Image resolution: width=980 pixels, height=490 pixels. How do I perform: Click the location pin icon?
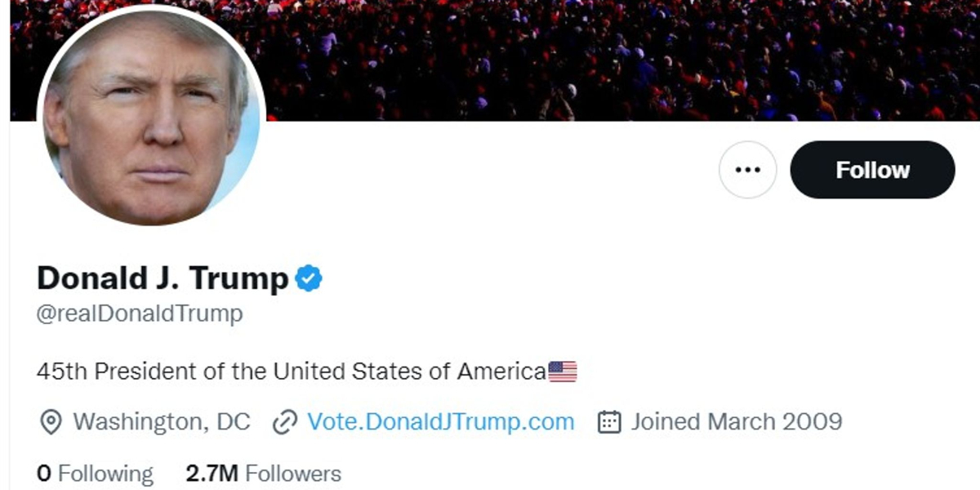click(51, 422)
